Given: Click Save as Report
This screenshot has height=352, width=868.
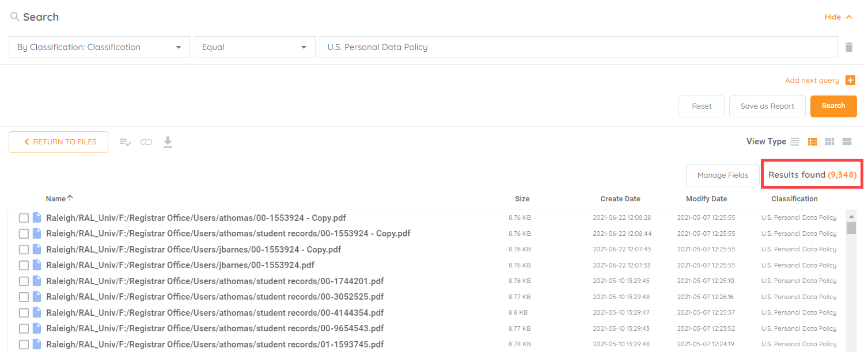Looking at the screenshot, I should point(767,106).
